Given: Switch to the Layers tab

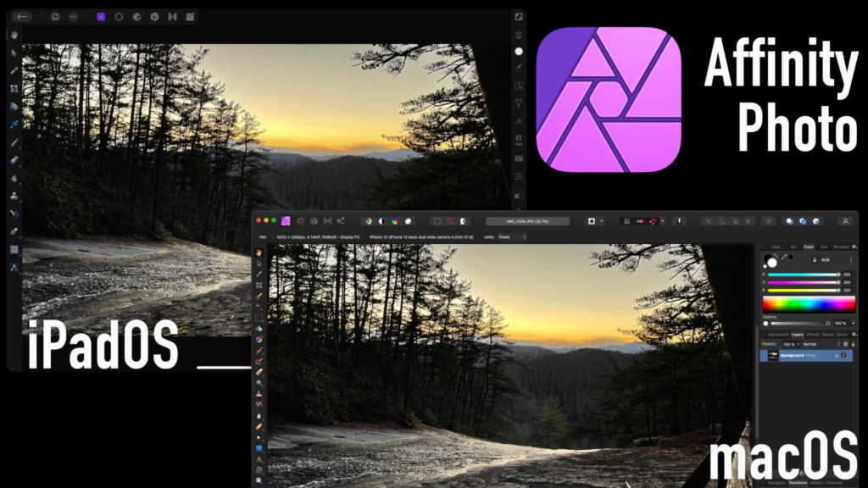Looking at the screenshot, I should [x=797, y=334].
